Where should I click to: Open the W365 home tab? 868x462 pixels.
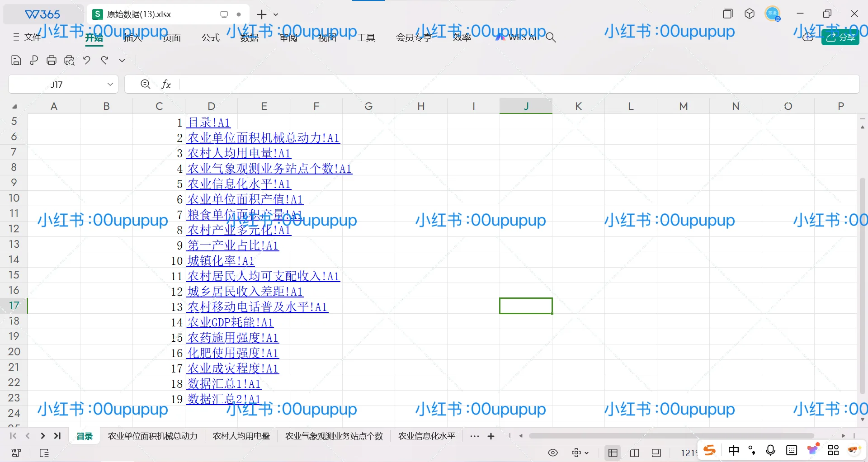43,14
